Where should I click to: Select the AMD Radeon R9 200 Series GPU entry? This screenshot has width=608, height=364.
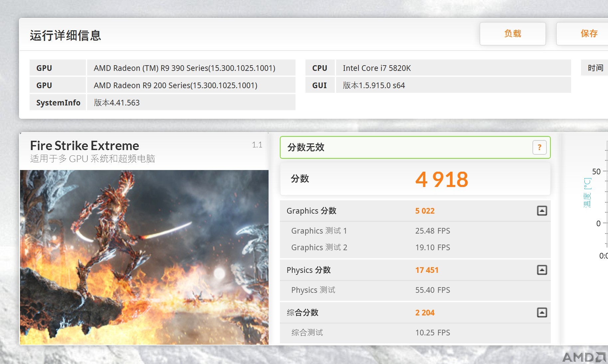click(x=191, y=85)
